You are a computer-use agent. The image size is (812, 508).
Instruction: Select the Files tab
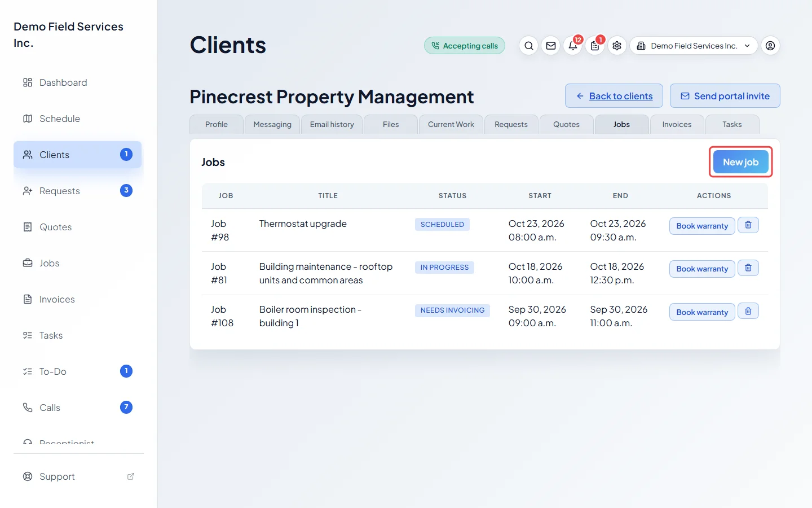tap(391, 124)
